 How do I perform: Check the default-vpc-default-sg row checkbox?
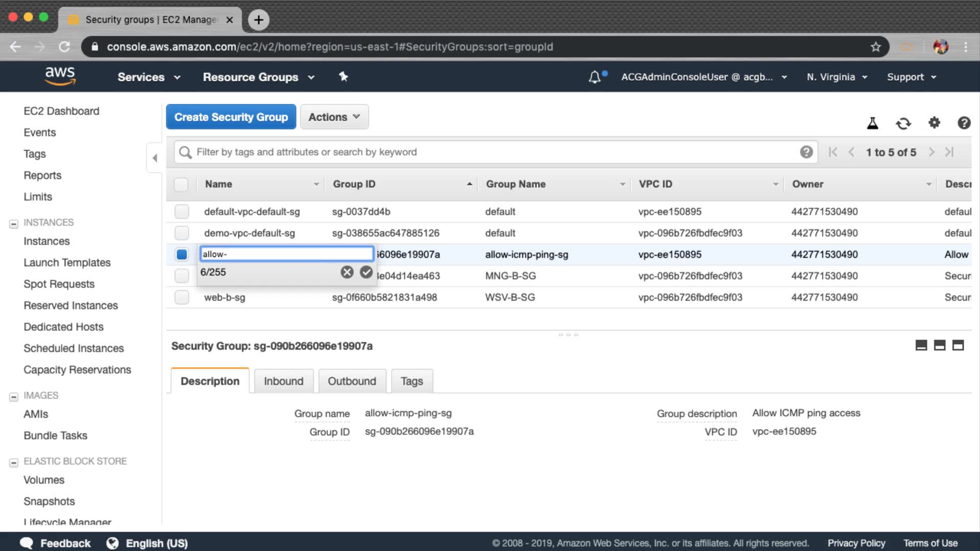click(182, 211)
